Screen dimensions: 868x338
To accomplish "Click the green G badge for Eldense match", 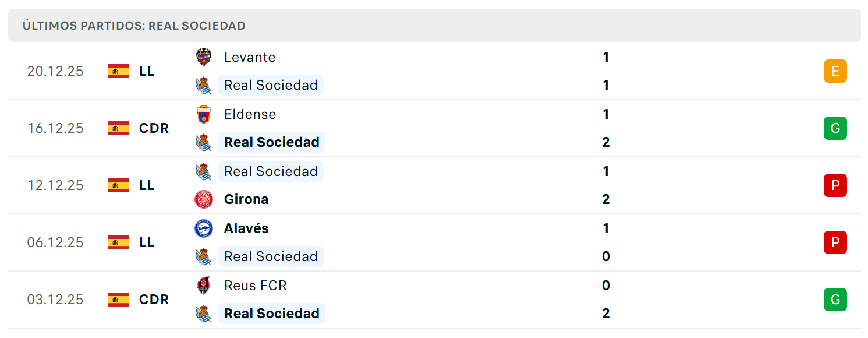I will click(835, 128).
